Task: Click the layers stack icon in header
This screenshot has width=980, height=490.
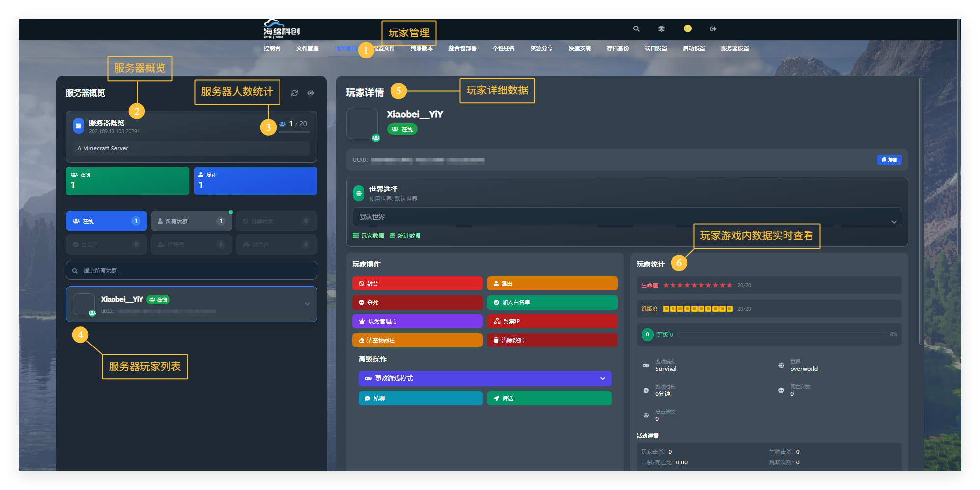Action: (x=662, y=29)
